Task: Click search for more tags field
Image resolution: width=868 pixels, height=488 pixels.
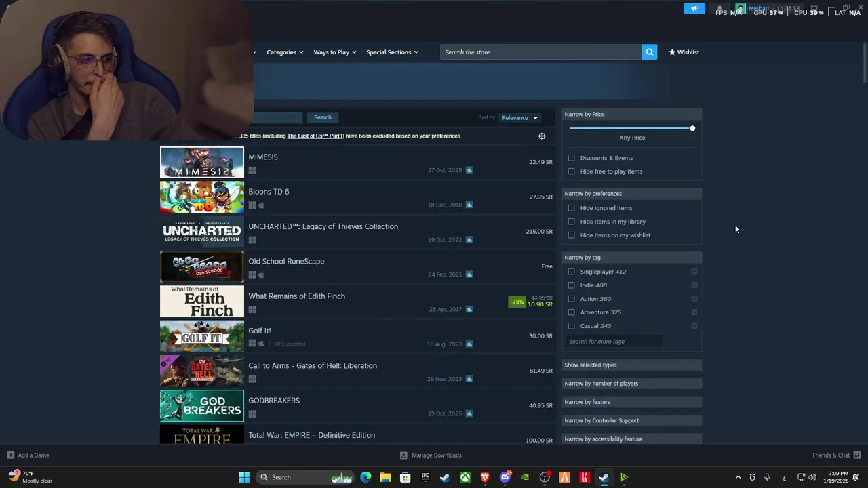Action: [x=614, y=342]
